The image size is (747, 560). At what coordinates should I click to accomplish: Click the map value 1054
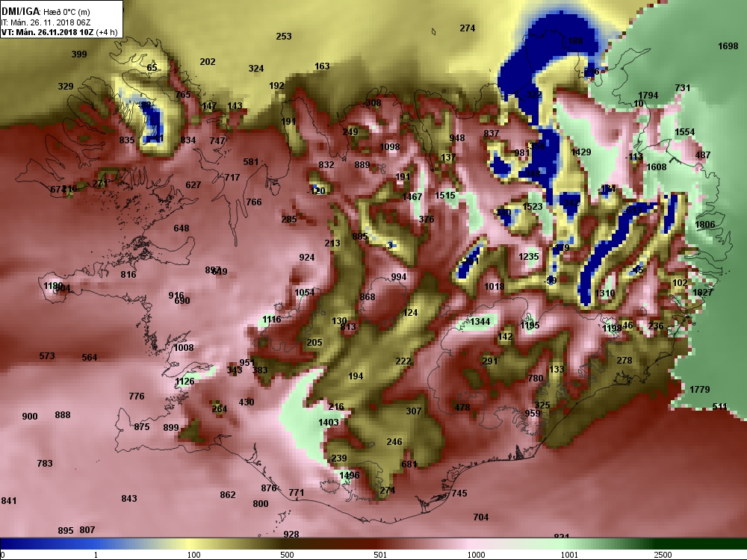point(305,293)
